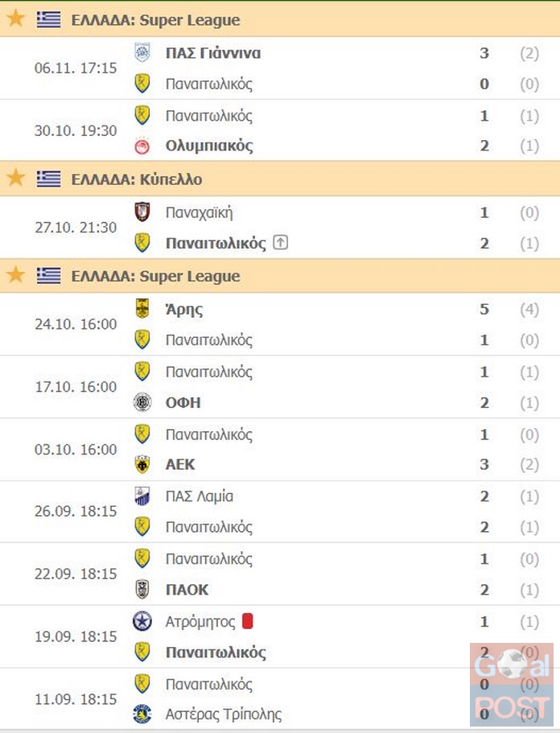The width and height of the screenshot is (560, 733).
Task: Toggle favorite star for first Super League header
Action: click(x=15, y=19)
